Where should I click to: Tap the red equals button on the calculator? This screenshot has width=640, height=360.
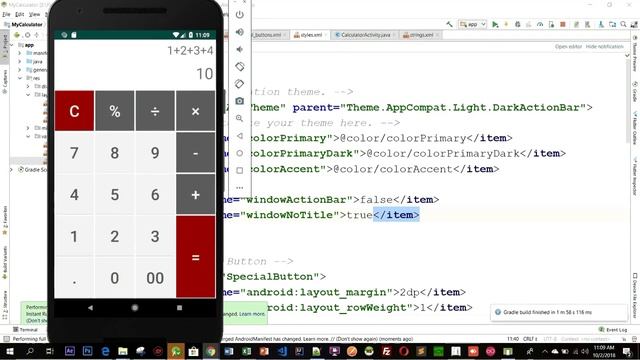click(x=196, y=257)
